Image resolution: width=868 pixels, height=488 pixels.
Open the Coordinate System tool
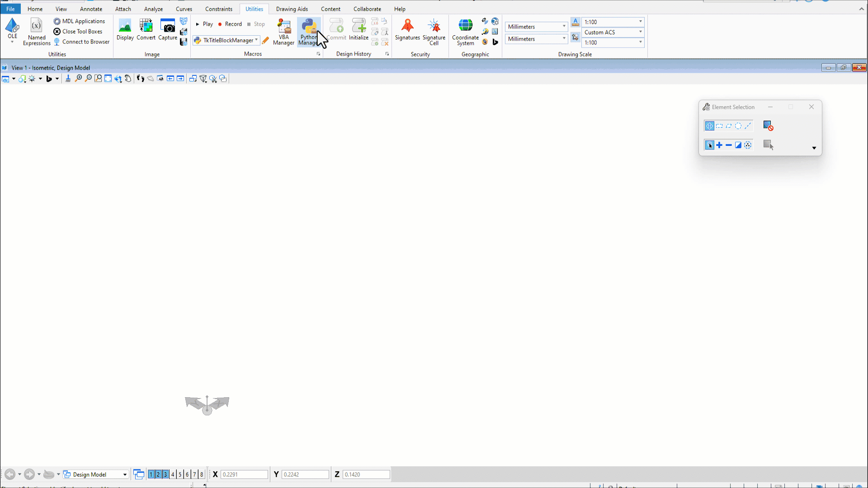pyautogui.click(x=465, y=32)
